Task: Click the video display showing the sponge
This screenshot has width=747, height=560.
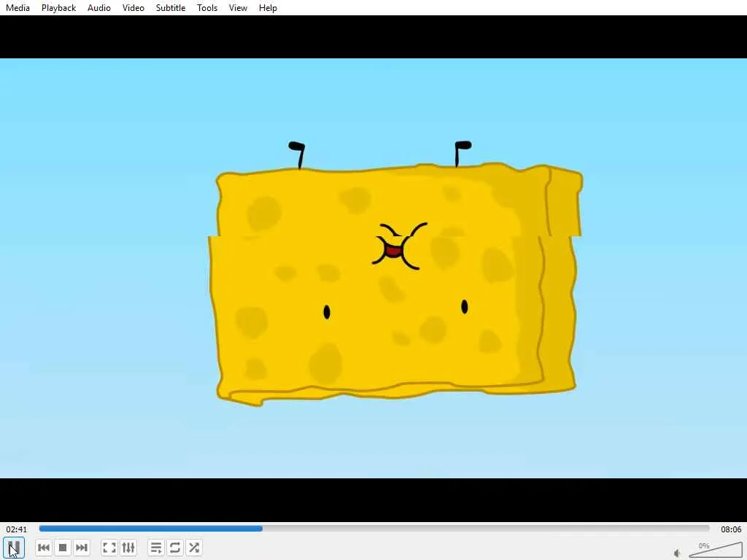Action: click(373, 268)
